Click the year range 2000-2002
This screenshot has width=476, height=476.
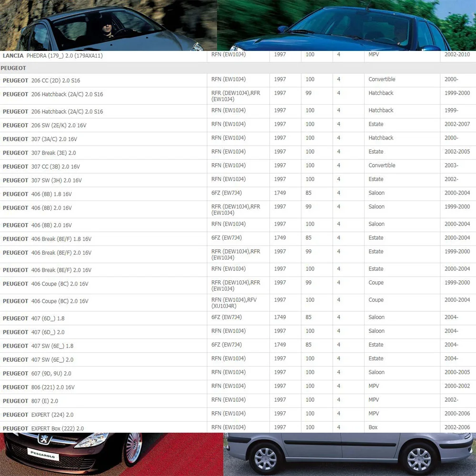457,386
